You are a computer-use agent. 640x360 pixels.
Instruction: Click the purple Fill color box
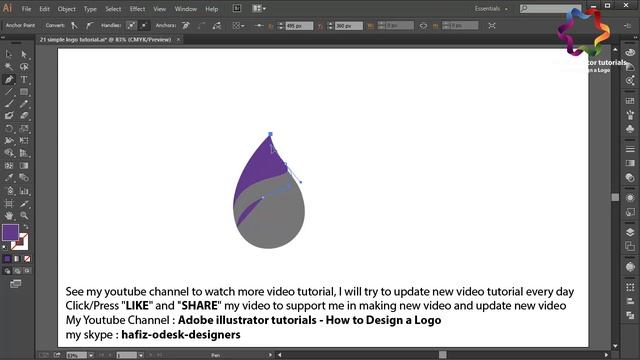point(10,232)
